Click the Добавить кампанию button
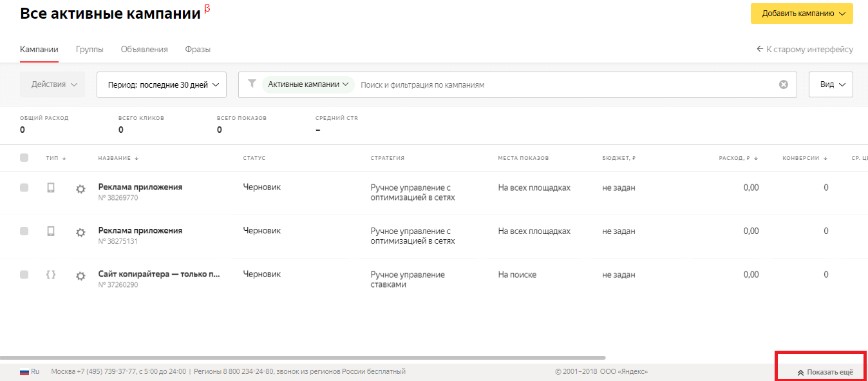Image resolution: width=868 pixels, height=381 pixels. (802, 14)
